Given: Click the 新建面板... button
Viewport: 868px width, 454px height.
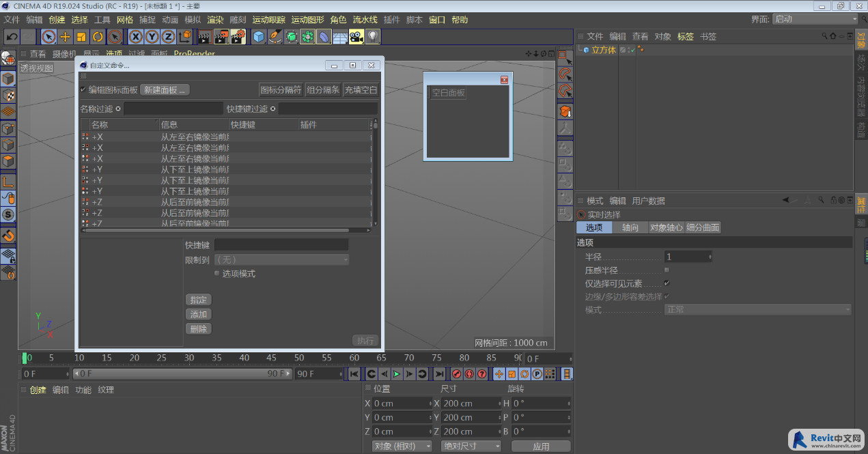Looking at the screenshot, I should [x=165, y=90].
